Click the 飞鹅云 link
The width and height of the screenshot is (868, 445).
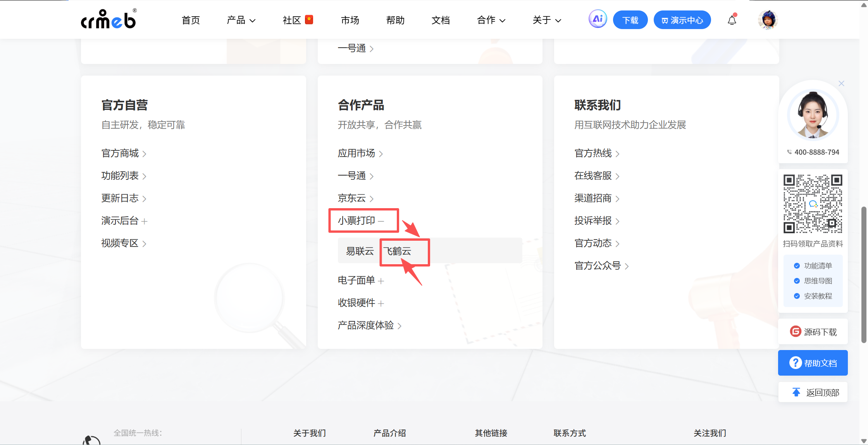click(398, 251)
